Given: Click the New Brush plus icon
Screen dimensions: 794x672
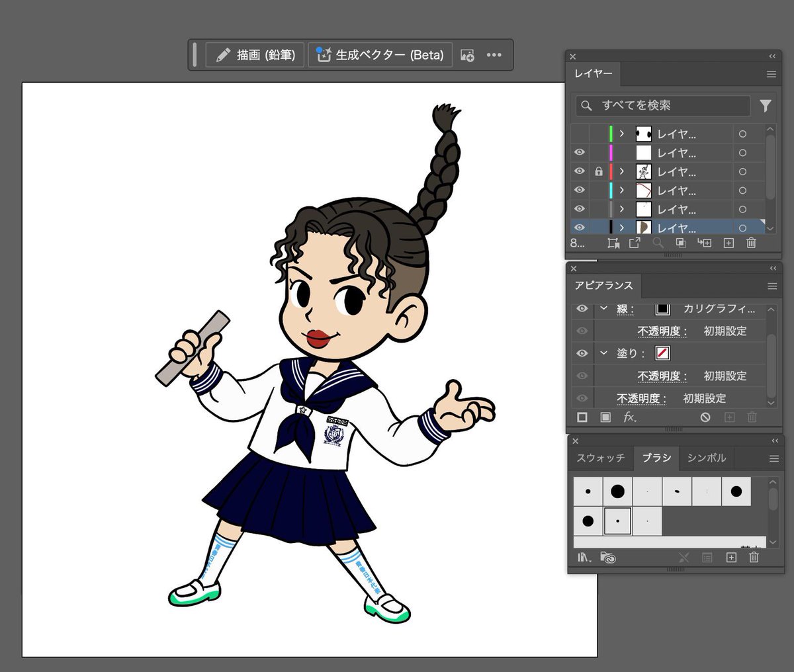Looking at the screenshot, I should tap(731, 558).
